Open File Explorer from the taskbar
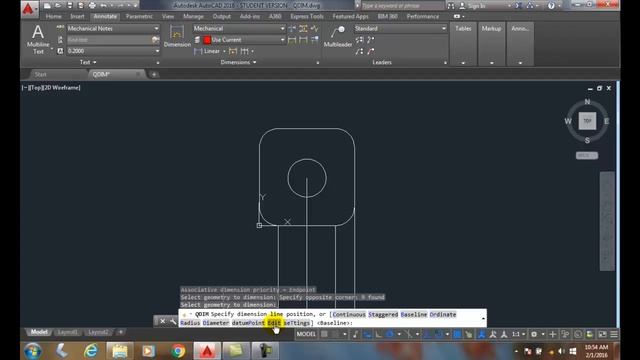This screenshot has width=640, height=360. click(120, 351)
